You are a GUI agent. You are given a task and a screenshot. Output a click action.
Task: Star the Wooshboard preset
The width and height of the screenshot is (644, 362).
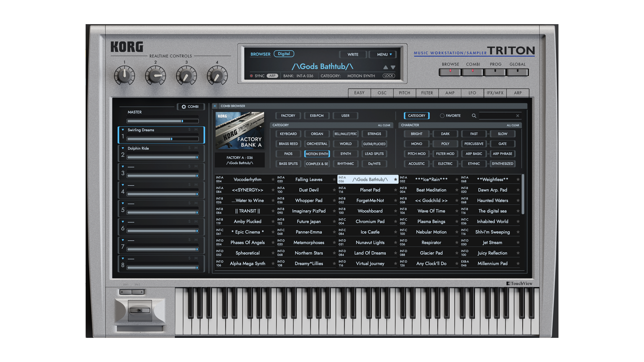pos(395,211)
